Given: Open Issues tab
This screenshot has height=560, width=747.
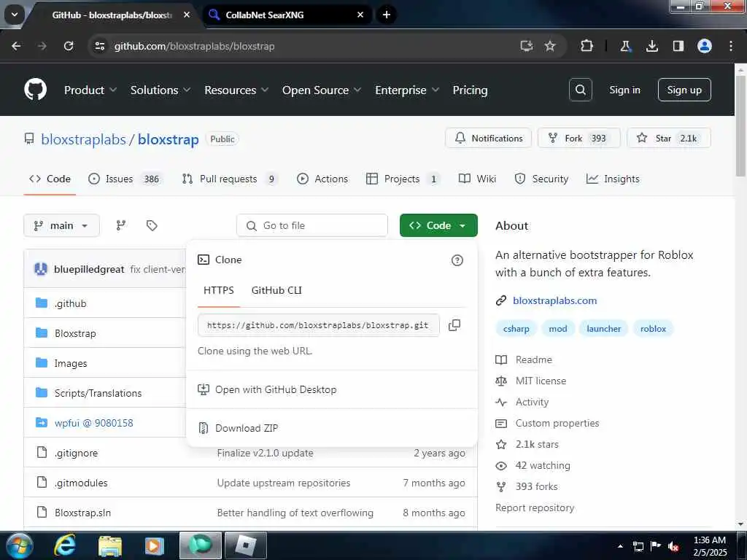Looking at the screenshot, I should tap(125, 179).
